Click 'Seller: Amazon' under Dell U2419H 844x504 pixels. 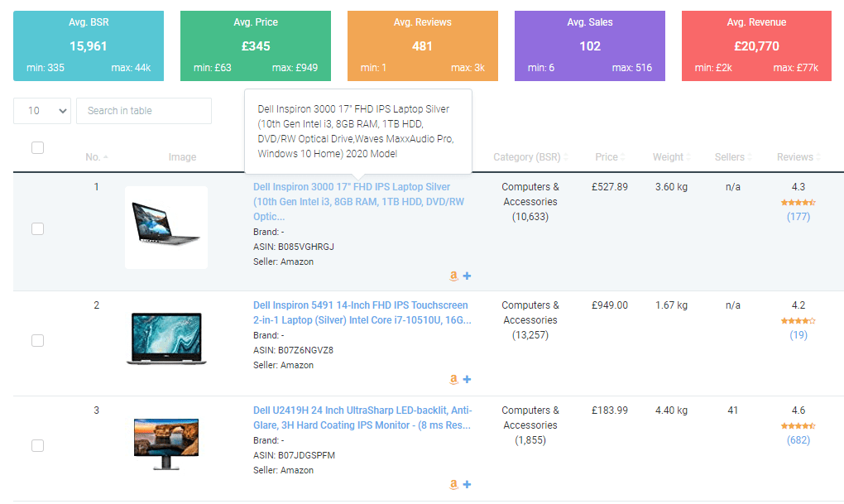point(283,470)
